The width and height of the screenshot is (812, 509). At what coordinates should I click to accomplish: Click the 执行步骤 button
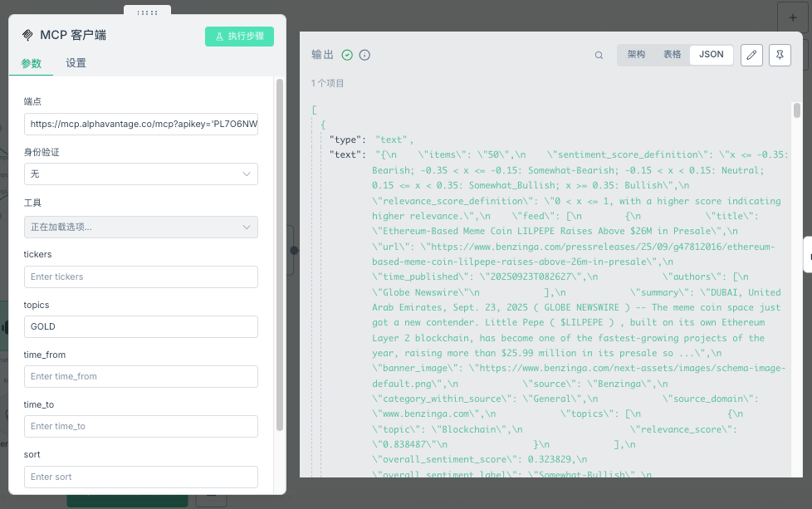click(239, 36)
